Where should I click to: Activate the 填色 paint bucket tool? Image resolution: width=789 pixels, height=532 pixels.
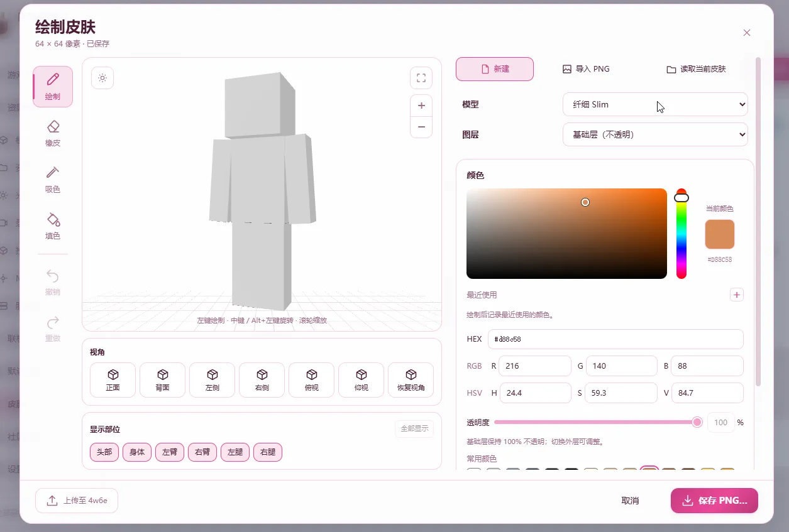tap(53, 226)
